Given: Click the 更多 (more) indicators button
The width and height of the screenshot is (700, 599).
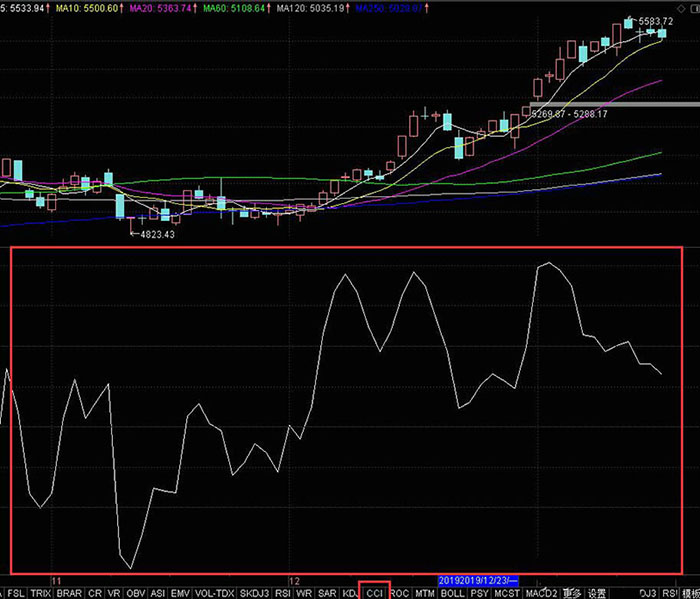Looking at the screenshot, I should coord(572,593).
